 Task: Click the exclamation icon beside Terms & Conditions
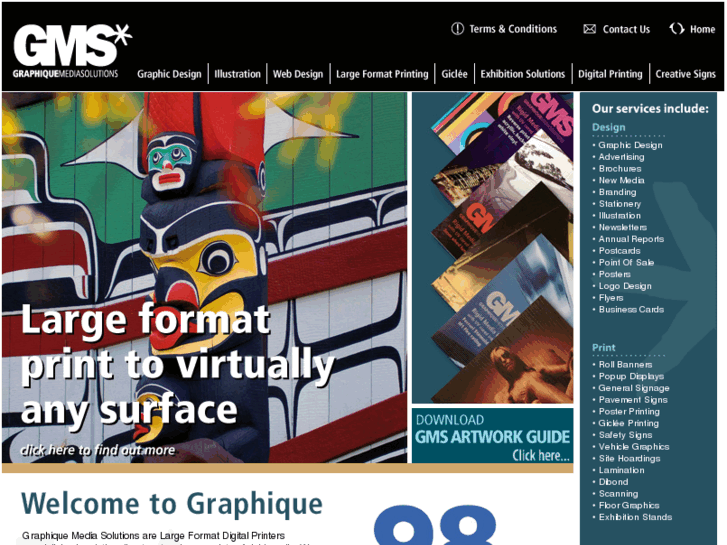[x=457, y=29]
